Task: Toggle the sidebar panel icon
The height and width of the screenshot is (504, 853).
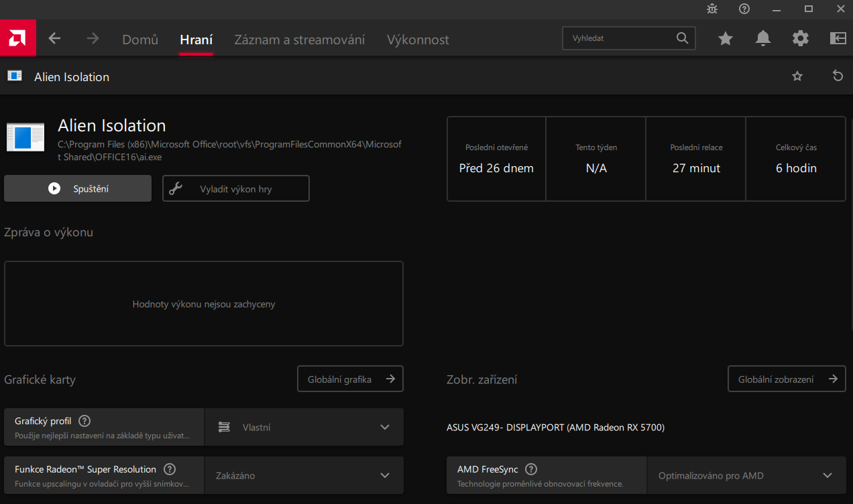Action: (838, 39)
